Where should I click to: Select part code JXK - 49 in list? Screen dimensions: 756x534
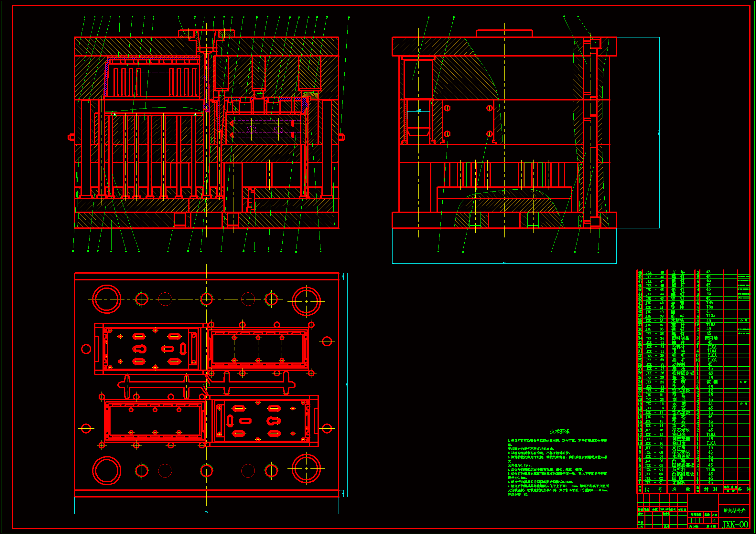[x=654, y=272]
